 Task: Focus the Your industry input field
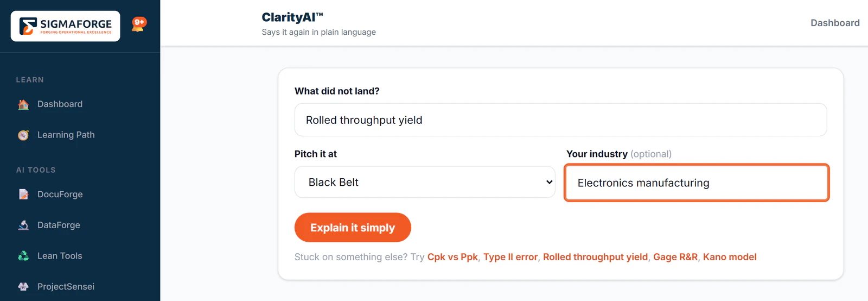click(697, 183)
